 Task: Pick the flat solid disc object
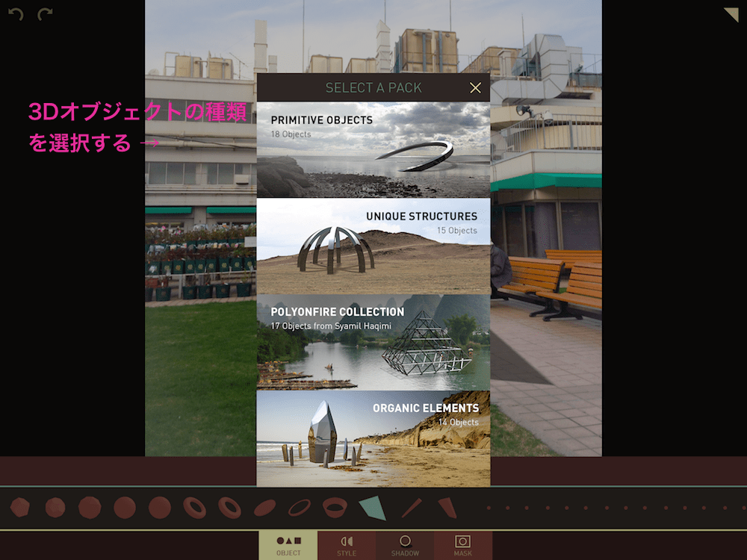pyautogui.click(x=265, y=508)
